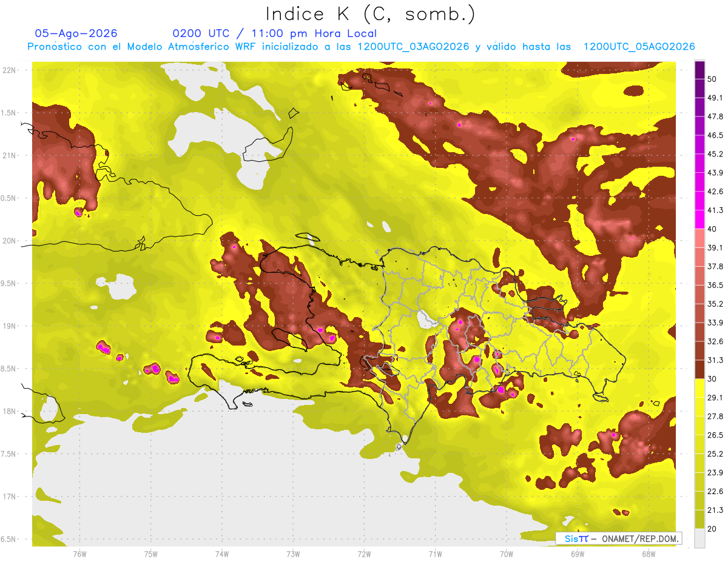Click the "31.3" value on the color scale

[715, 360]
